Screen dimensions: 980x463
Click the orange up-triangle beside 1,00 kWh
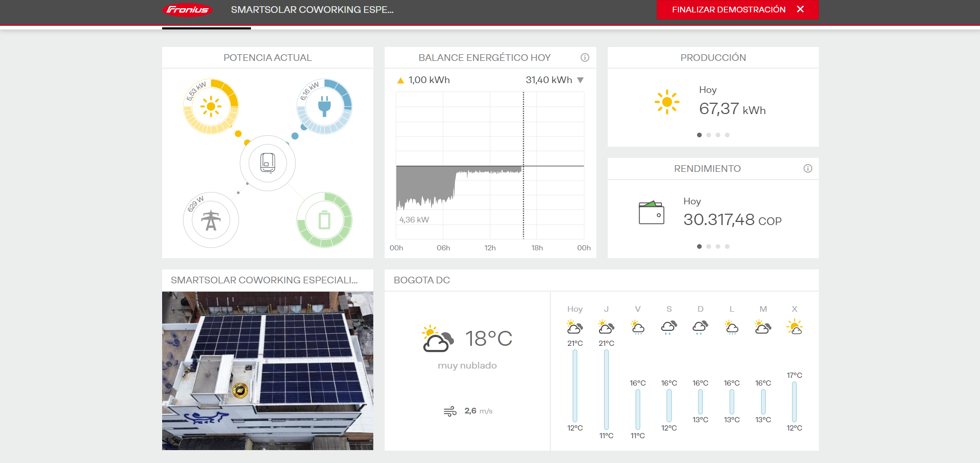pos(400,81)
